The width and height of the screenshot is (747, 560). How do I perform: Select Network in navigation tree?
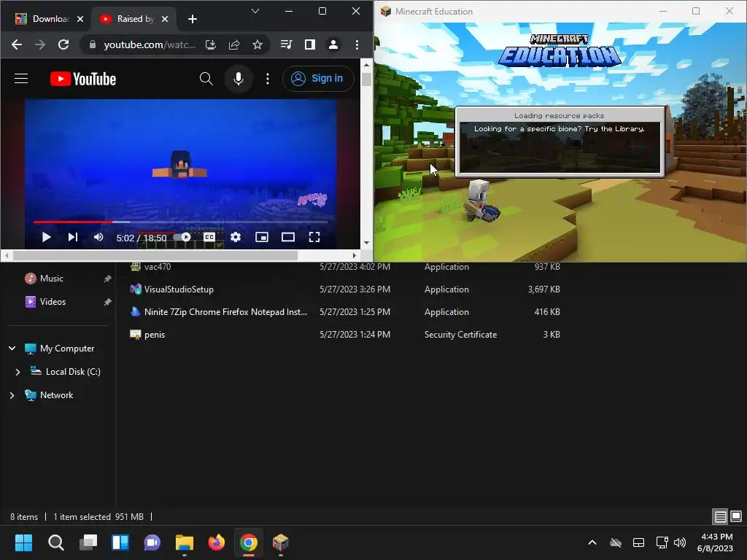coord(56,395)
